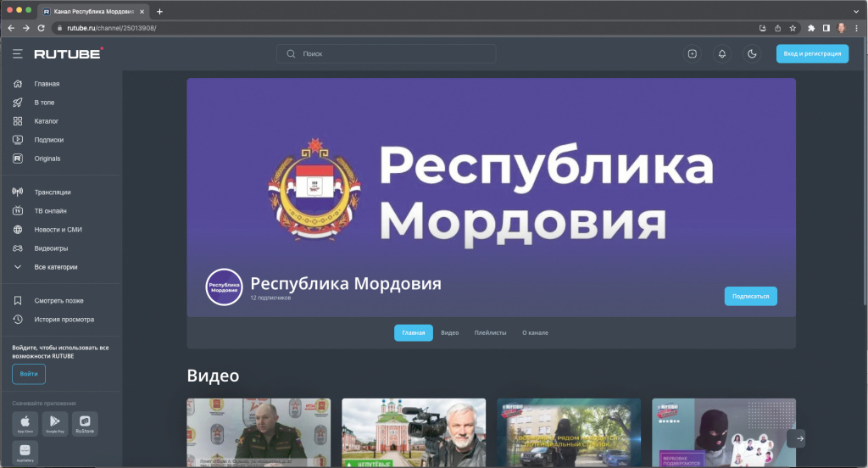868x468 pixels.
Task: Click the RuStore download icon
Action: (x=85, y=424)
